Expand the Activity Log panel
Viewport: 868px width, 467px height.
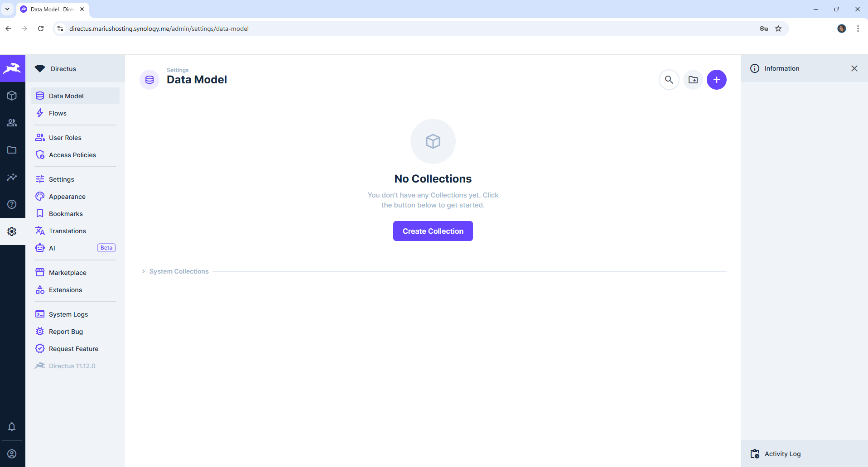[782, 454]
